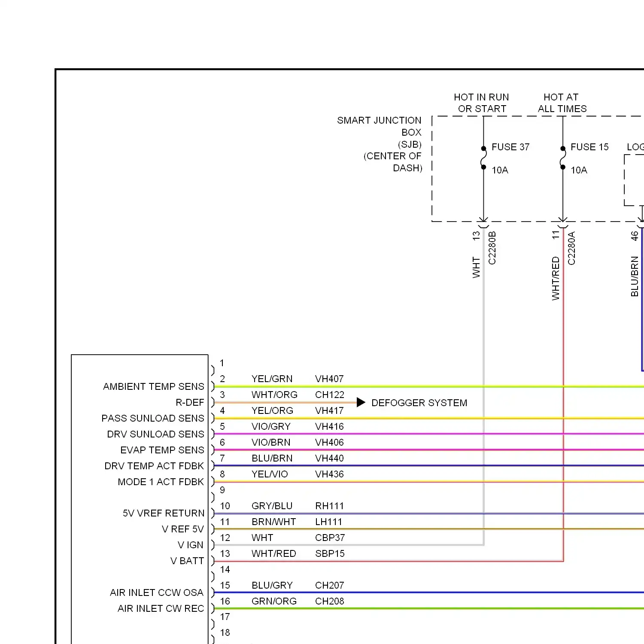Click the CH208 circuit code
The width and height of the screenshot is (644, 644).
329,601
